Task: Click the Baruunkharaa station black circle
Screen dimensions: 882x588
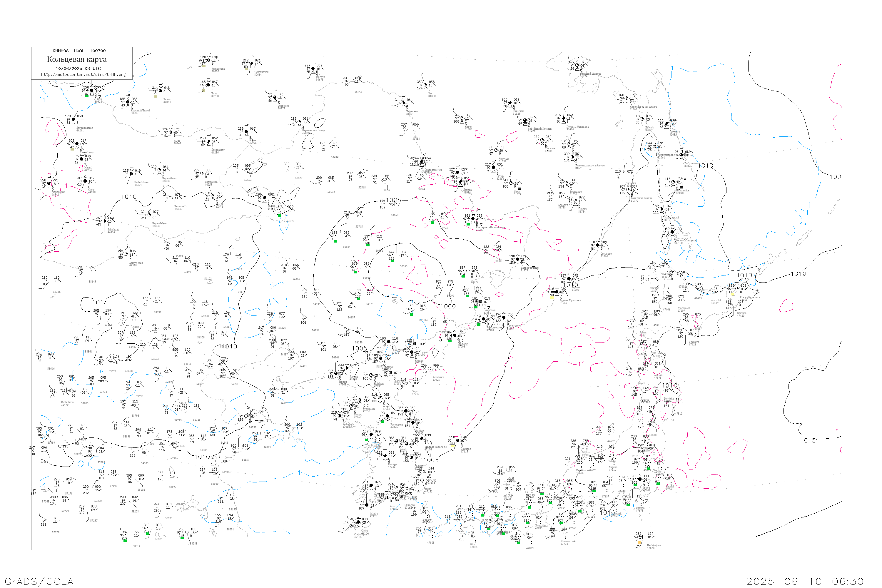Action: 73,119
